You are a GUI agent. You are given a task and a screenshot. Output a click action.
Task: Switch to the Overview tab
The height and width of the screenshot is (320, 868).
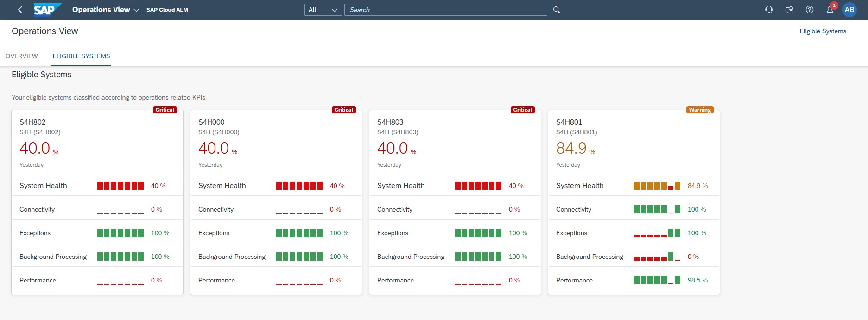(x=22, y=56)
